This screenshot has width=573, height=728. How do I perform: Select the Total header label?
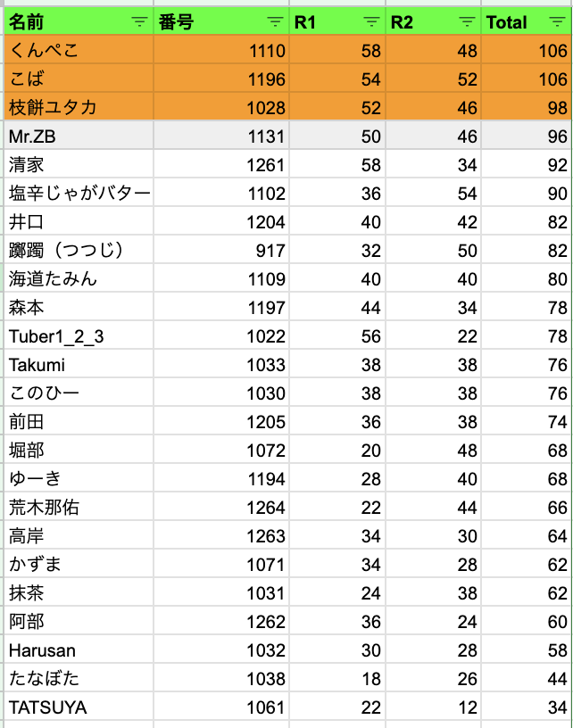coord(507,22)
